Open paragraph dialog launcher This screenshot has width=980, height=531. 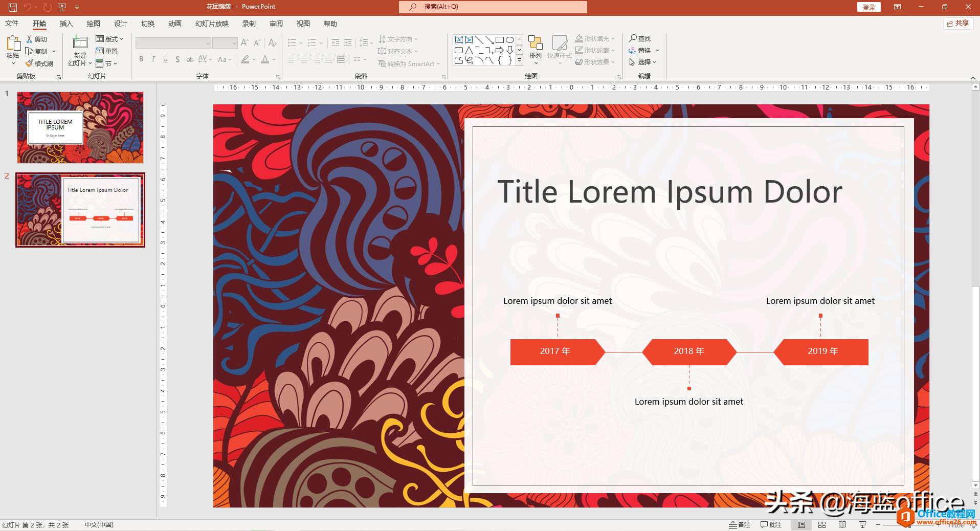click(444, 77)
